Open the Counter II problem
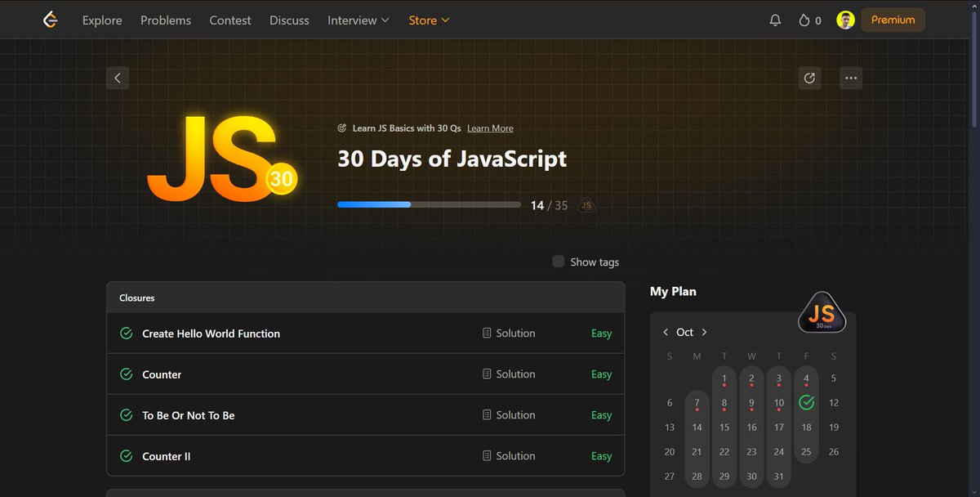980x497 pixels. 167,456
